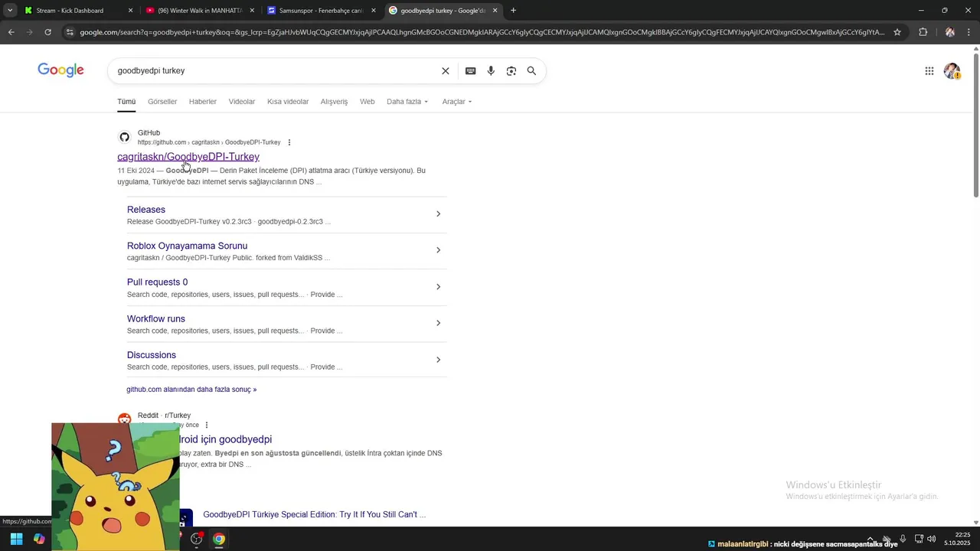Open the Releases sitelink

point(146,210)
